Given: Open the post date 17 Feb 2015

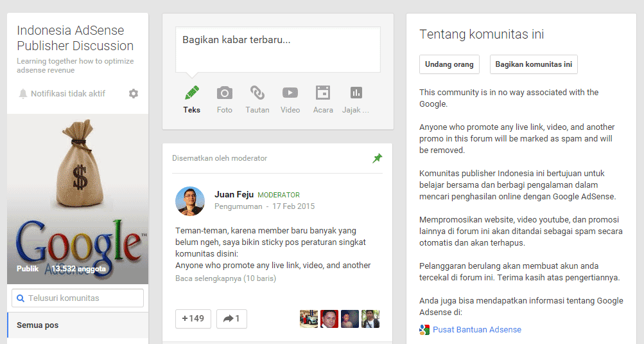Looking at the screenshot, I should [293, 206].
